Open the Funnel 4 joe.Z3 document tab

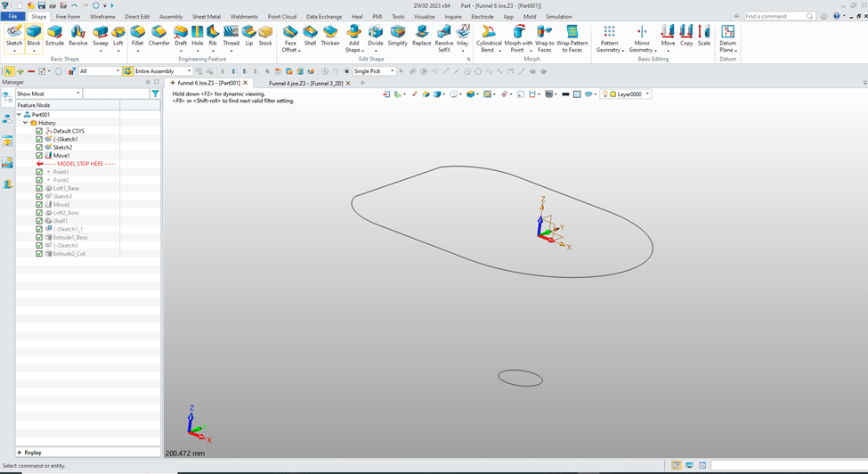pyautogui.click(x=305, y=83)
